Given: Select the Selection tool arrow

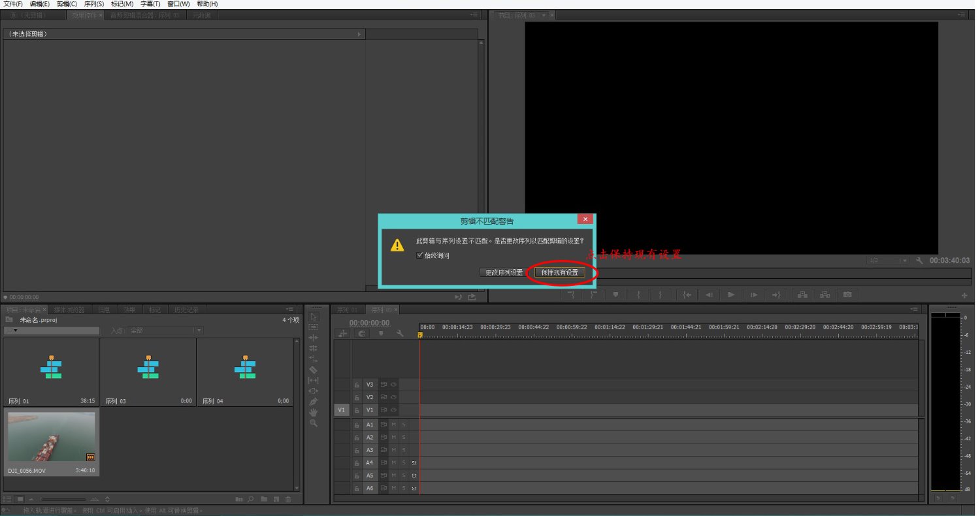Looking at the screenshot, I should pos(314,317).
